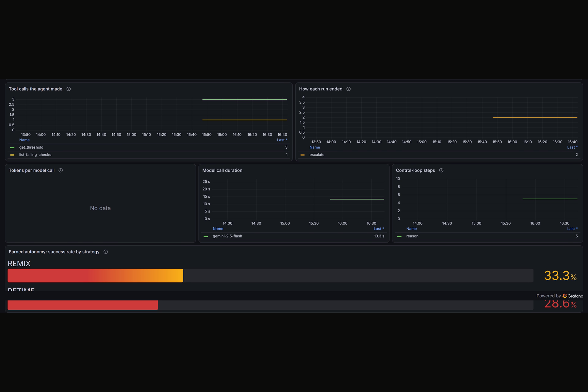Image resolution: width=588 pixels, height=392 pixels.
Task: Open the Control-loop steps panel title
Action: pyautogui.click(x=416, y=170)
